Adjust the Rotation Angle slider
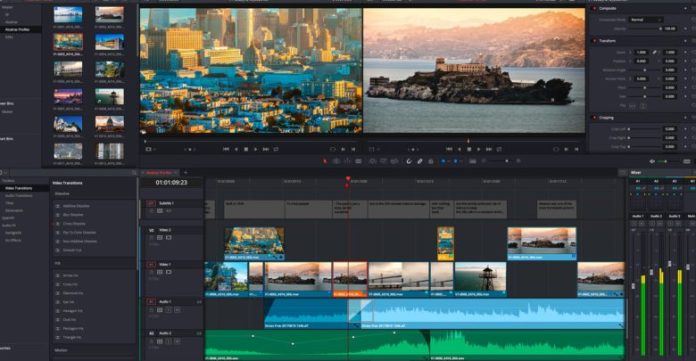This screenshot has width=696, height=361. point(645,70)
